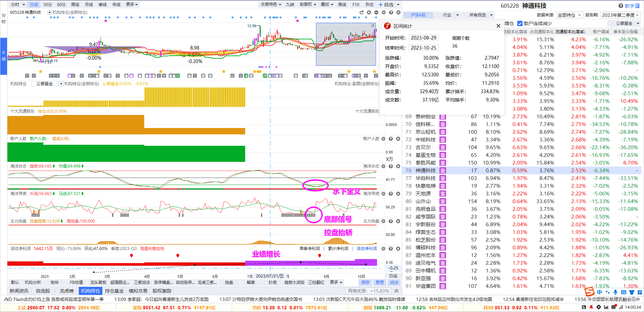
Task: Open the 分时 dropdown arrow
Action: [x=23, y=5]
